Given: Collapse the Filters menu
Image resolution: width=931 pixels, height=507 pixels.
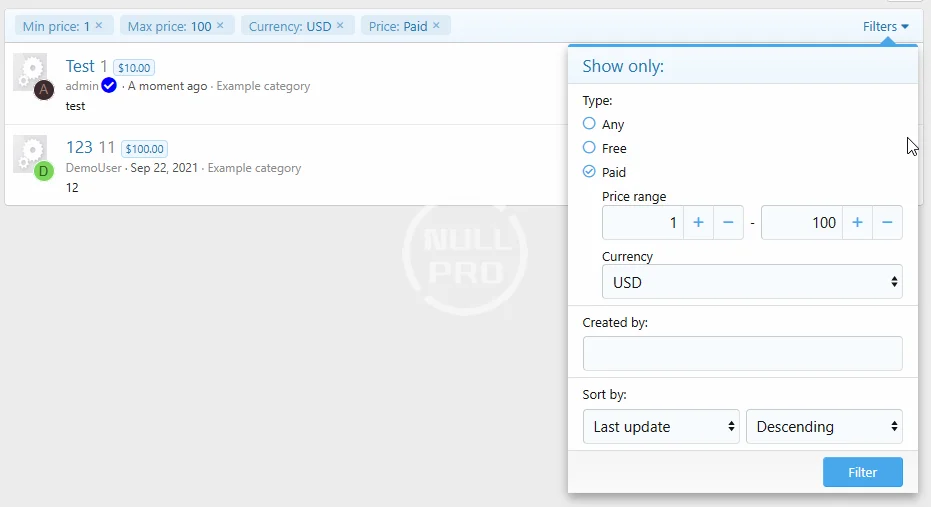Looking at the screenshot, I should (885, 27).
